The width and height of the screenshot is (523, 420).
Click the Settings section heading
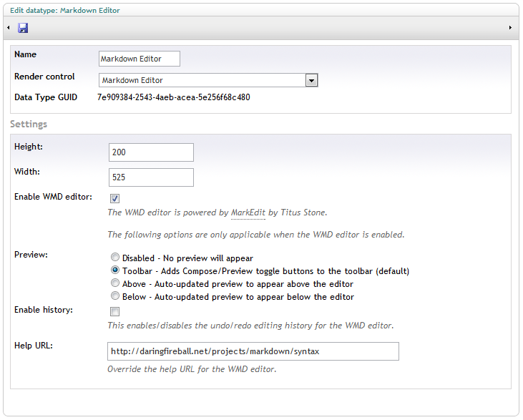29,124
